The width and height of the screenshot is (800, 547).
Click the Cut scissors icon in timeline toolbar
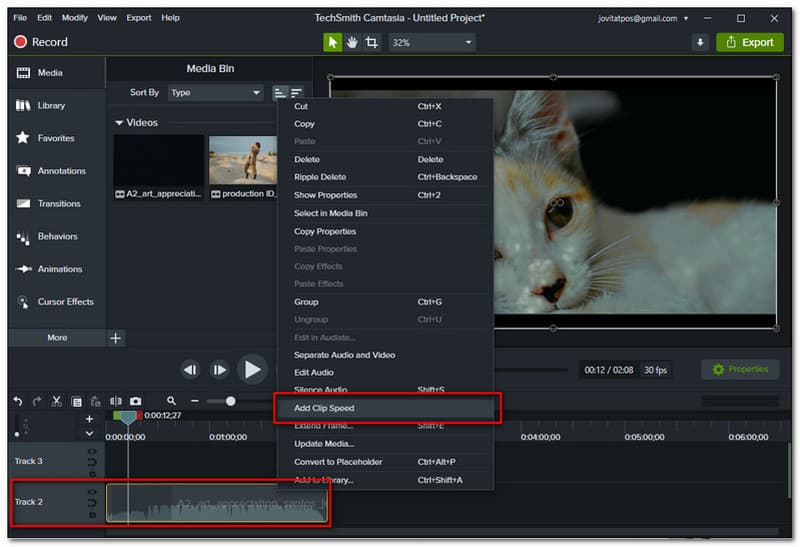[x=57, y=401]
